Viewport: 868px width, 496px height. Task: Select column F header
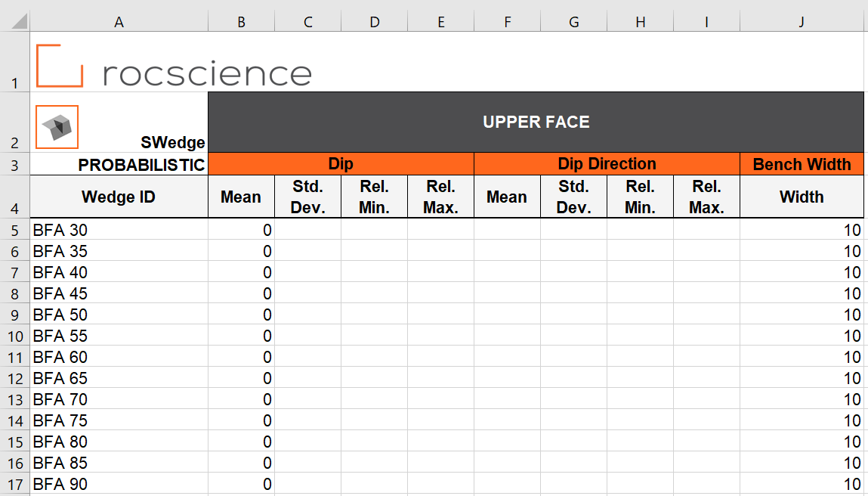click(507, 22)
